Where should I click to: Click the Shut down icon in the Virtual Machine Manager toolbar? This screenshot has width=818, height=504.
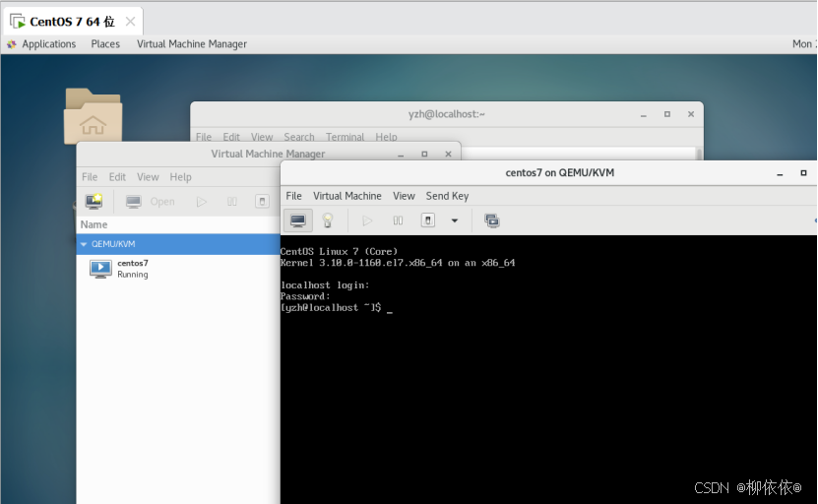click(262, 202)
